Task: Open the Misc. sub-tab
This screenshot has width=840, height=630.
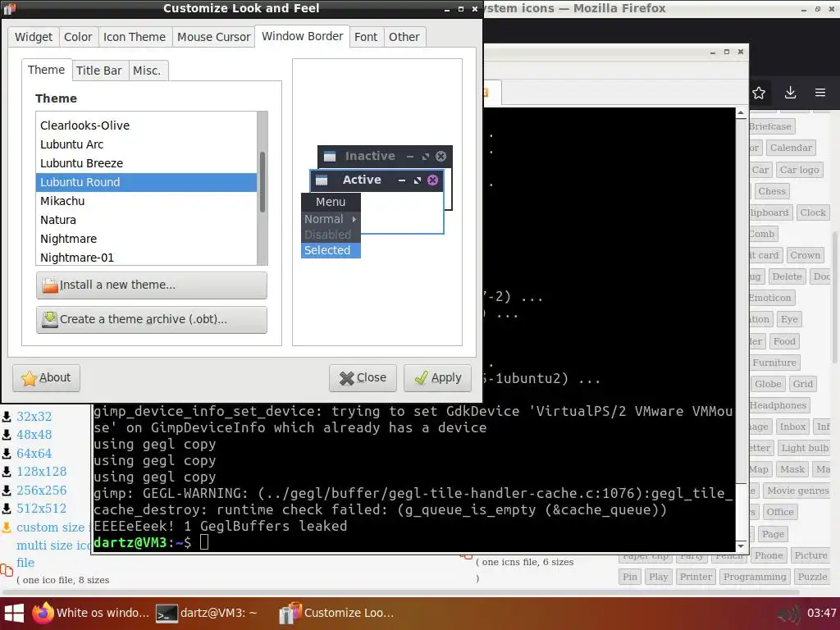Action: point(147,71)
